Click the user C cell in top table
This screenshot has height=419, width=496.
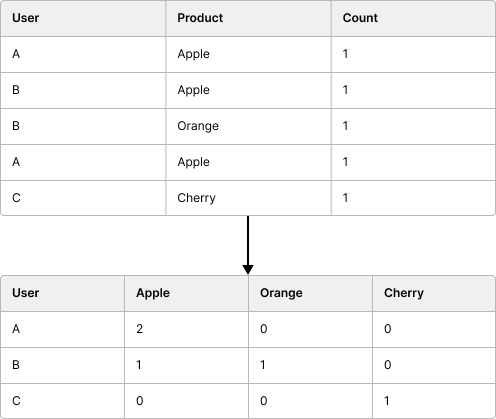click(83, 198)
